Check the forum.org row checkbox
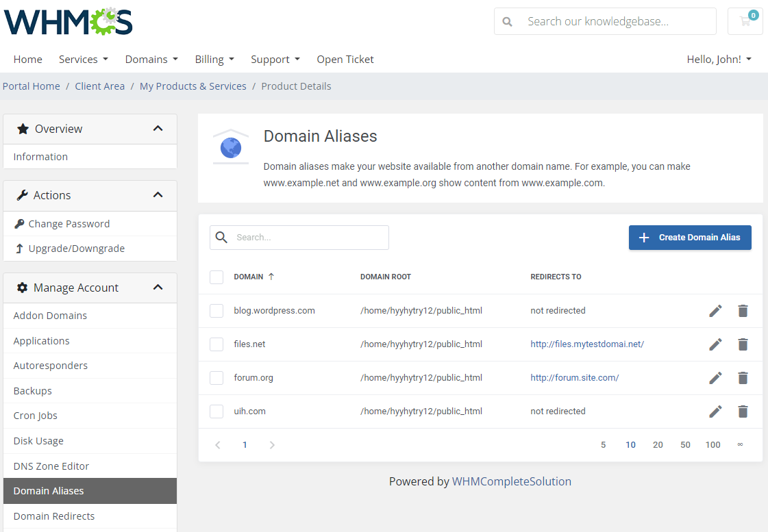 tap(216, 378)
